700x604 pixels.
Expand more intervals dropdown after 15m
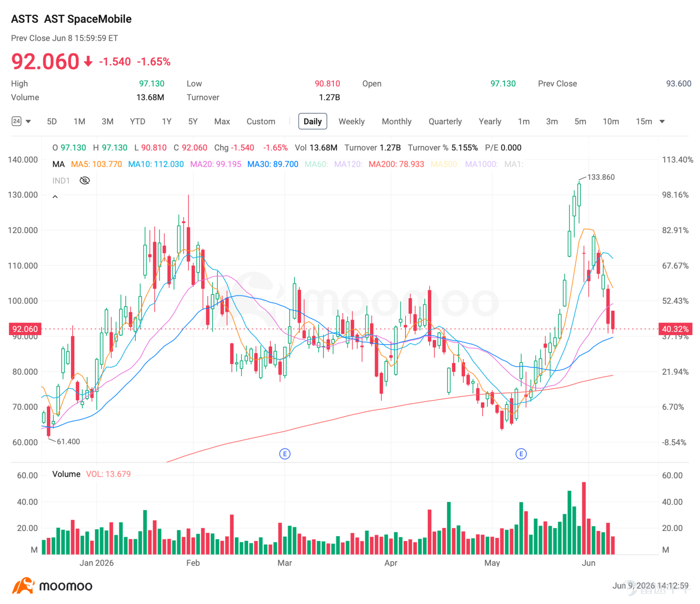tap(662, 122)
